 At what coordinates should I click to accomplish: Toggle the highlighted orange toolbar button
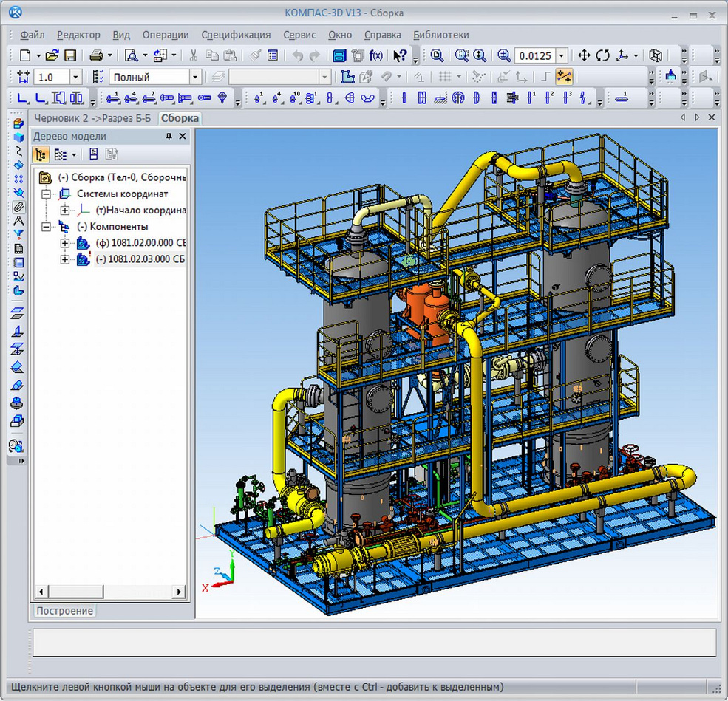[x=565, y=77]
